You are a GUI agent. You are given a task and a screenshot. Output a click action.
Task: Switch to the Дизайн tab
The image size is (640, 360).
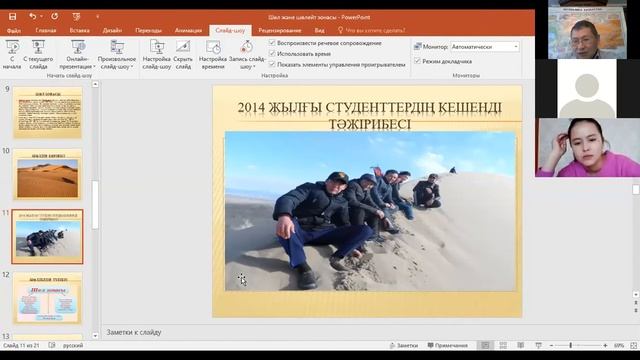click(x=112, y=30)
